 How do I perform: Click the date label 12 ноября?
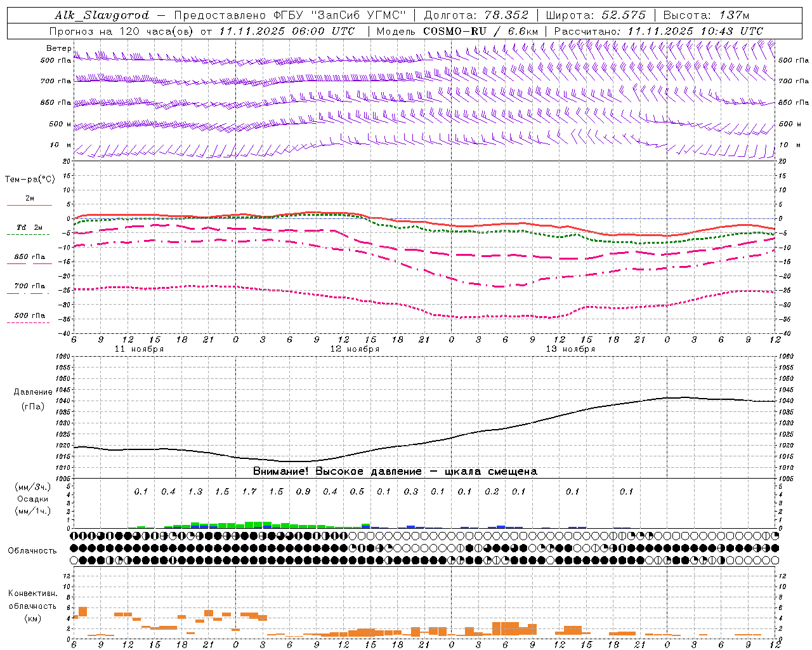tap(355, 349)
